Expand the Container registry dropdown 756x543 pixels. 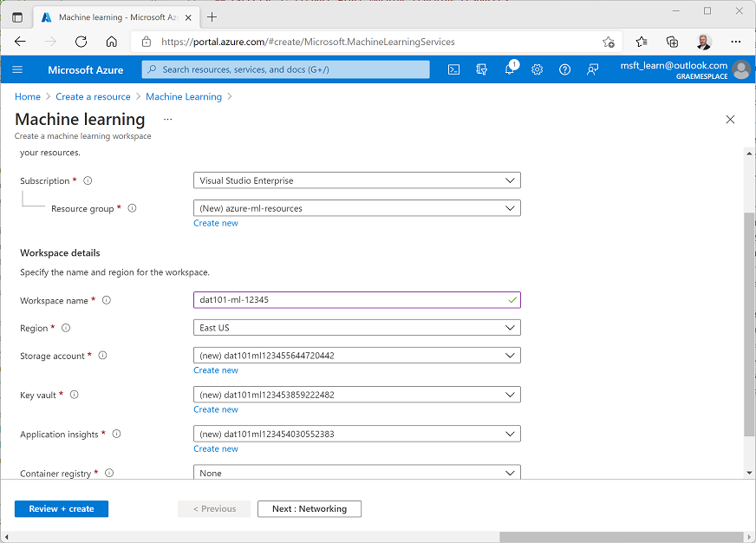point(356,473)
